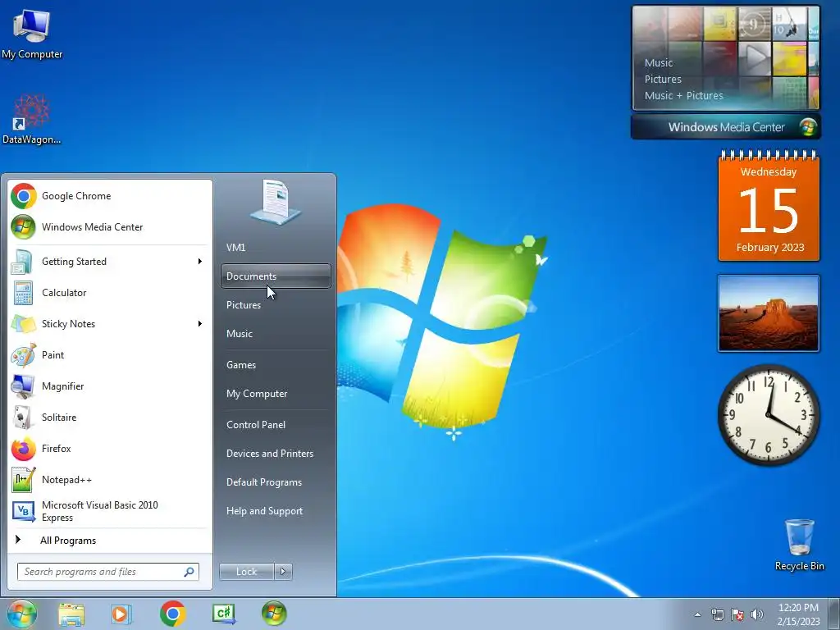Open the shutdown options arrow next to Lock

(x=283, y=572)
